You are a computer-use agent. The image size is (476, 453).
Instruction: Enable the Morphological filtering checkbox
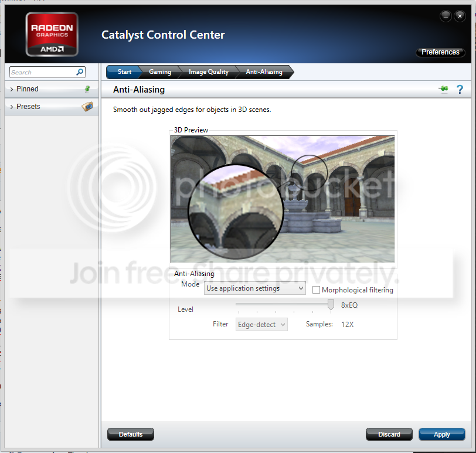[317, 289]
